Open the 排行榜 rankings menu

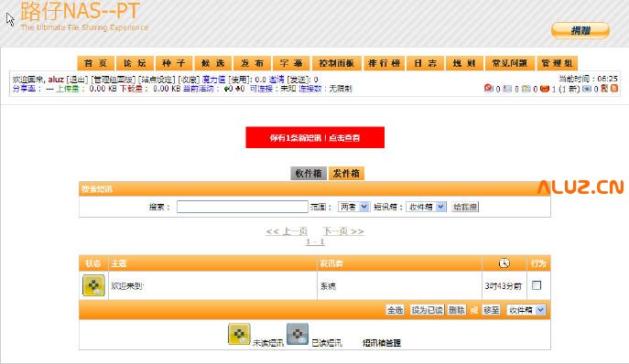(384, 63)
